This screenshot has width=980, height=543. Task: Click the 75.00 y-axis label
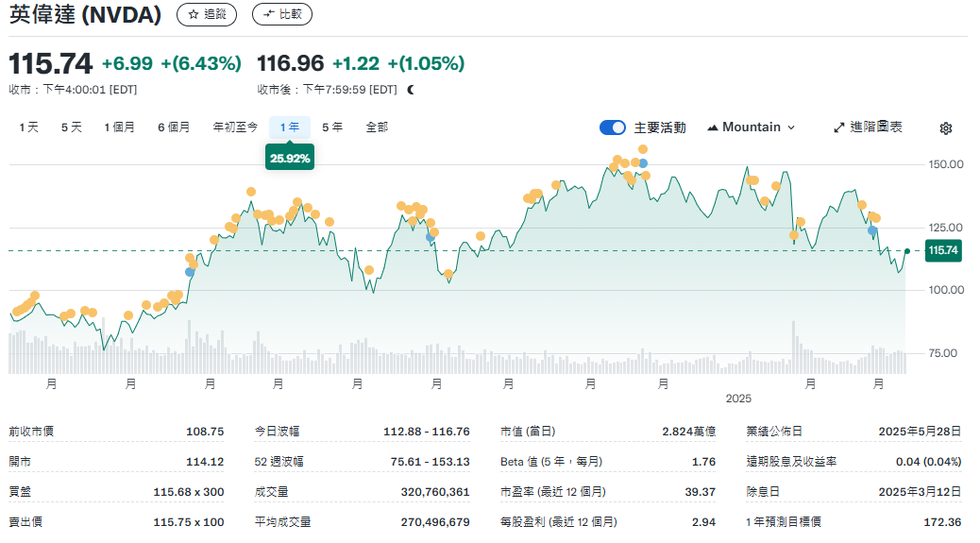[942, 354]
